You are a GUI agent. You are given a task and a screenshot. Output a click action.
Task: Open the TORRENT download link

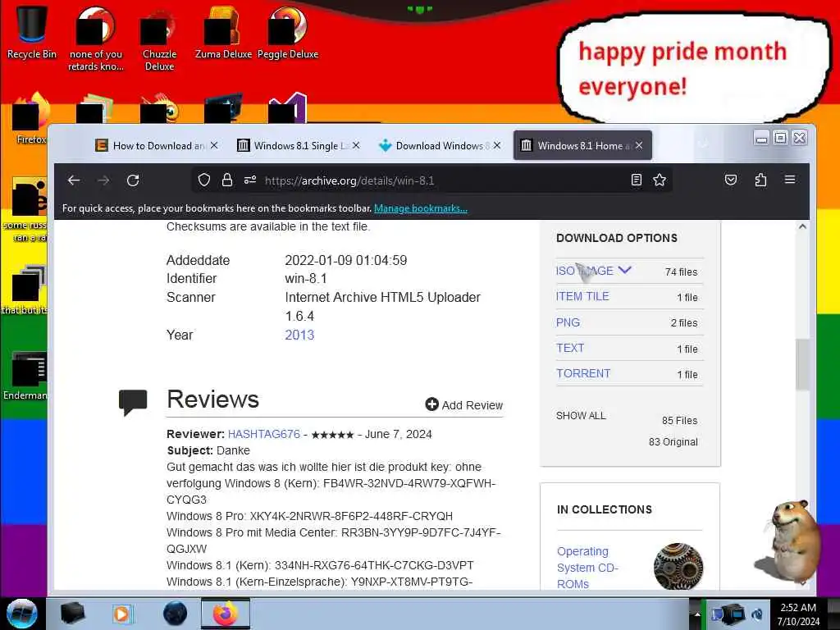coord(583,373)
